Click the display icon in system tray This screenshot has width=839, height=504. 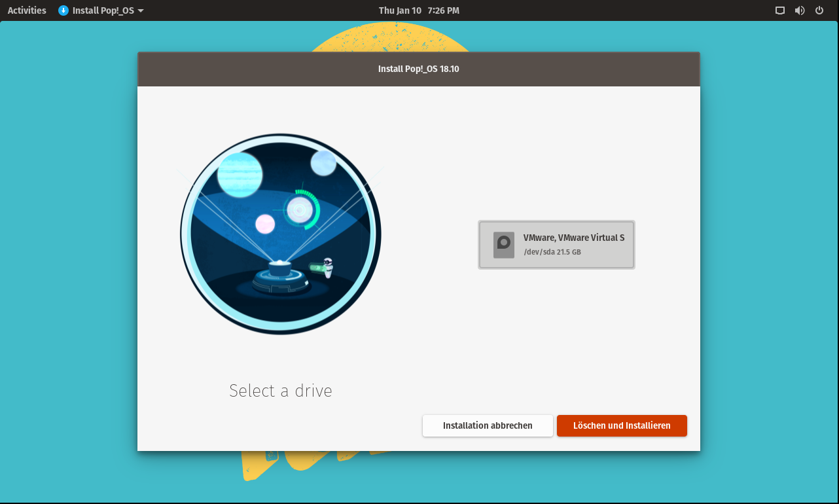click(779, 10)
